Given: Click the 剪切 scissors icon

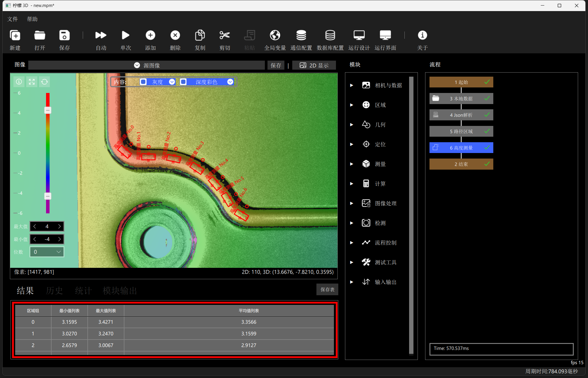Looking at the screenshot, I should (225, 35).
